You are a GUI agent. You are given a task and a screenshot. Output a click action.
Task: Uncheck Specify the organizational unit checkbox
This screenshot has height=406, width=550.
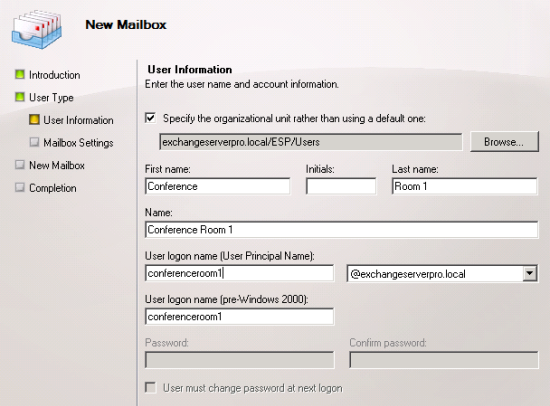click(150, 118)
